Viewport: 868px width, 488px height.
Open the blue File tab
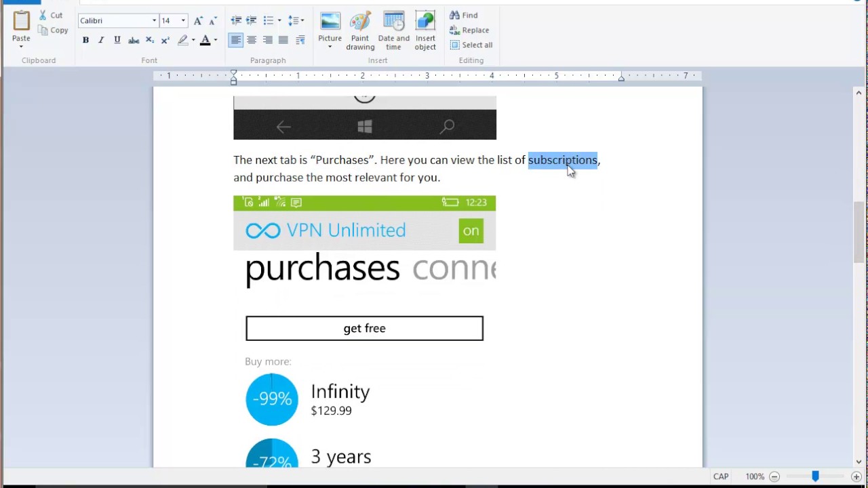(x=21, y=2)
